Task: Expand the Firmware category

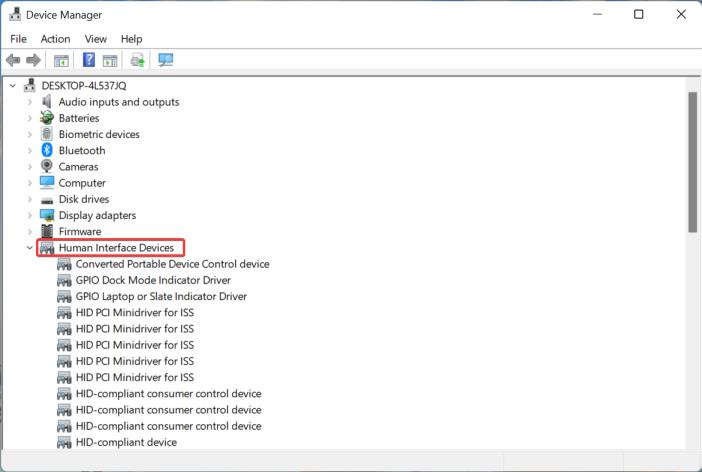Action: tap(30, 232)
